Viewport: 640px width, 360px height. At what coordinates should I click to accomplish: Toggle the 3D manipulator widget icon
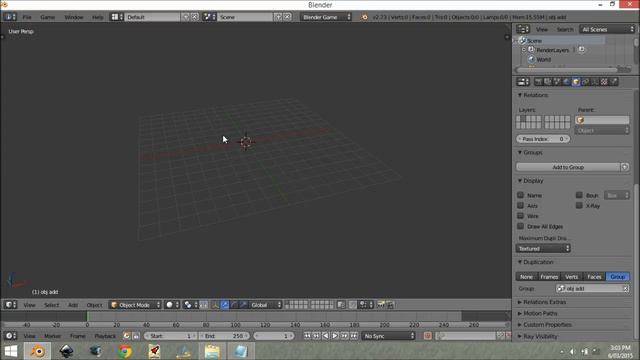click(x=215, y=305)
